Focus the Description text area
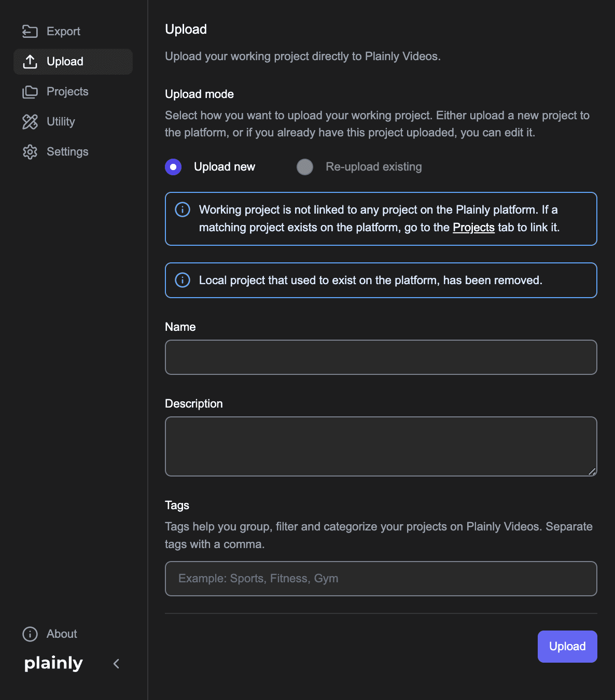The width and height of the screenshot is (615, 700). coord(381,446)
